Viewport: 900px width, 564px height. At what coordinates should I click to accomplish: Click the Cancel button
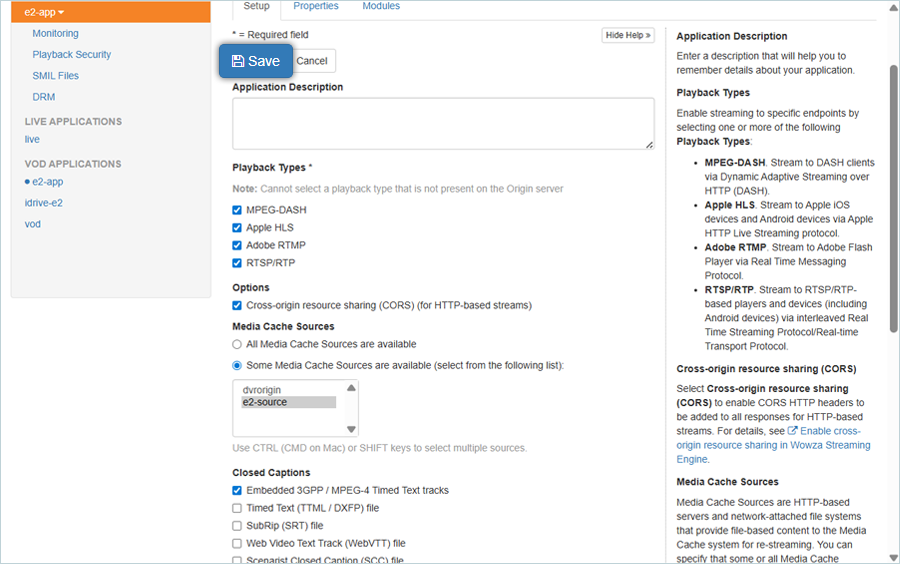click(312, 61)
